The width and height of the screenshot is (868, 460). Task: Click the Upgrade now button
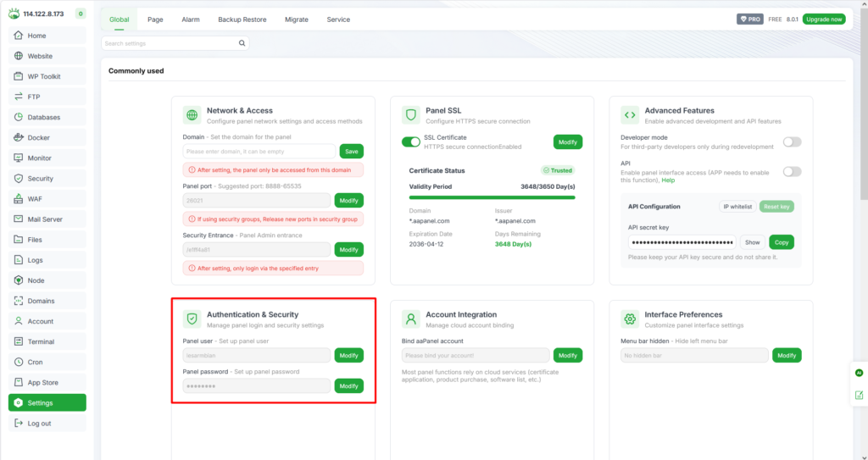click(x=824, y=19)
